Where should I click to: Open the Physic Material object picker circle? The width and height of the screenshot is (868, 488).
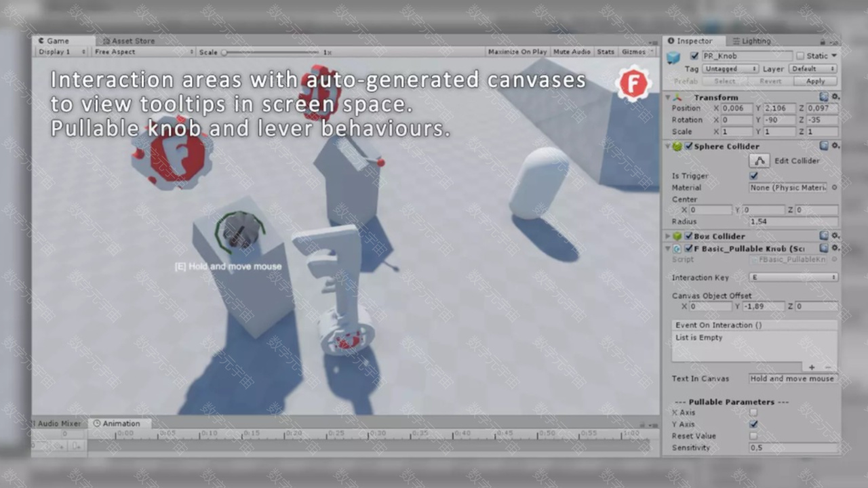[834, 188]
